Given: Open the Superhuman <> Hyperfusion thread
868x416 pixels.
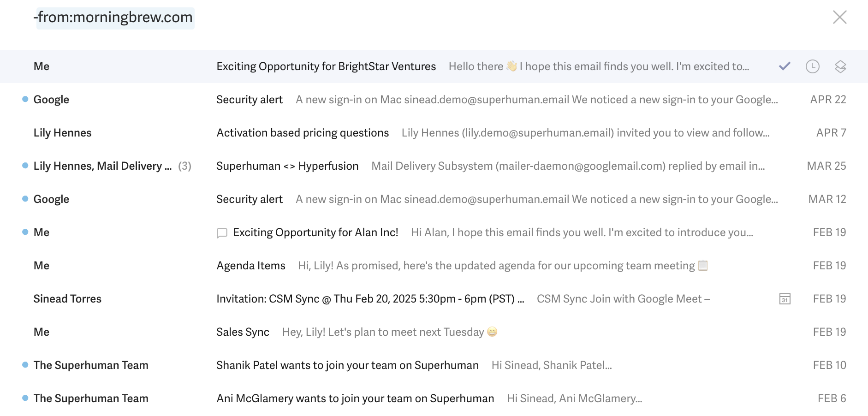Looking at the screenshot, I should (434, 166).
